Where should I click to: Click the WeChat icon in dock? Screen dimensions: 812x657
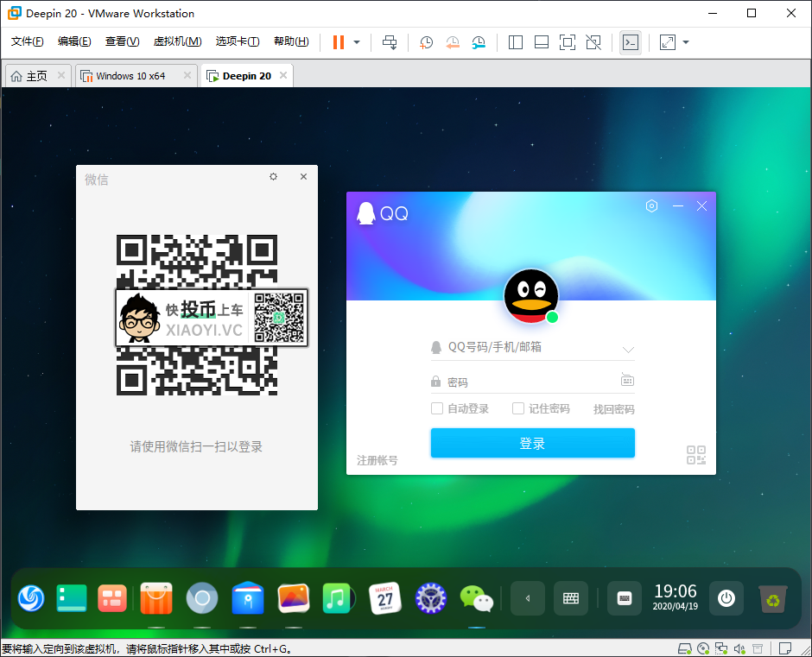pyautogui.click(x=477, y=598)
